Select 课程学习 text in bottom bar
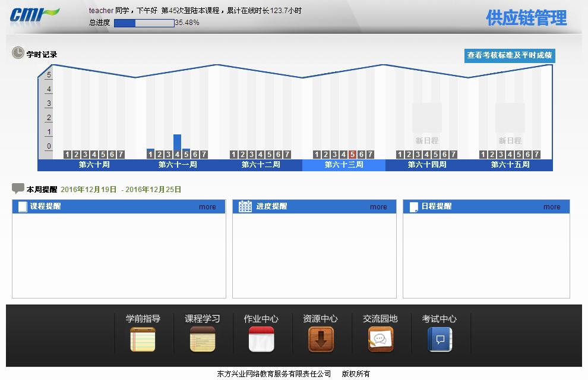The image size is (588, 380). [x=203, y=319]
